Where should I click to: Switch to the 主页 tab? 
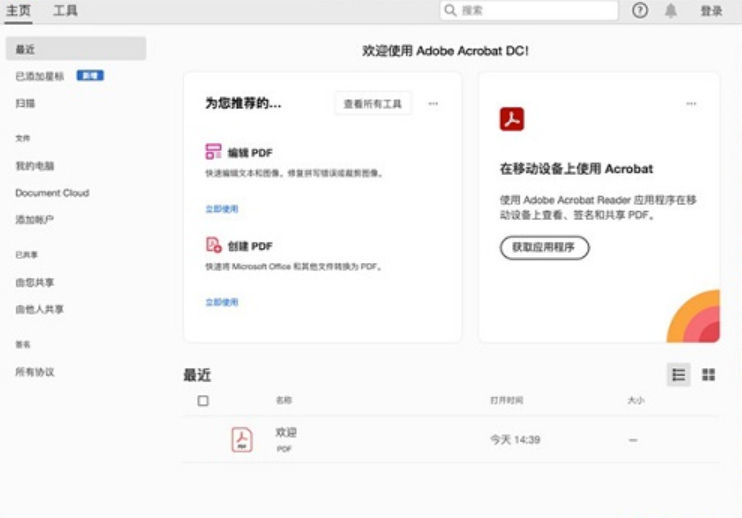point(18,10)
